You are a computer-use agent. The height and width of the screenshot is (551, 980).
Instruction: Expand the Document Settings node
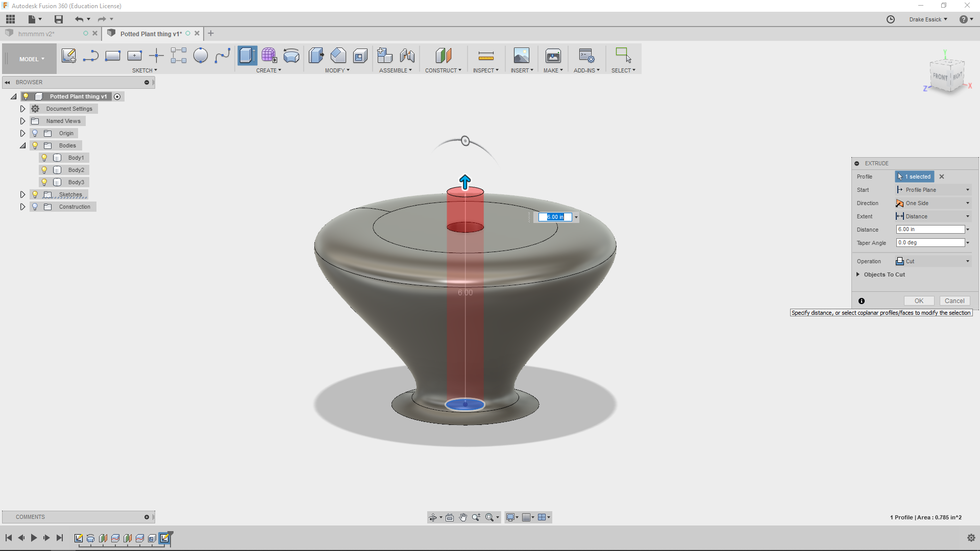22,109
